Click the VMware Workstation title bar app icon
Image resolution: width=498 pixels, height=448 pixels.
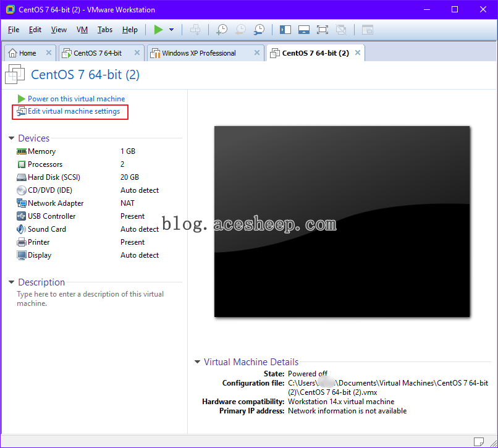point(10,9)
